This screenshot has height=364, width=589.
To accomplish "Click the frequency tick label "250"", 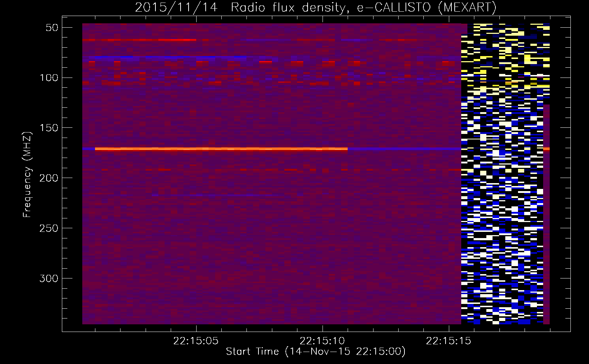I will pos(49,228).
